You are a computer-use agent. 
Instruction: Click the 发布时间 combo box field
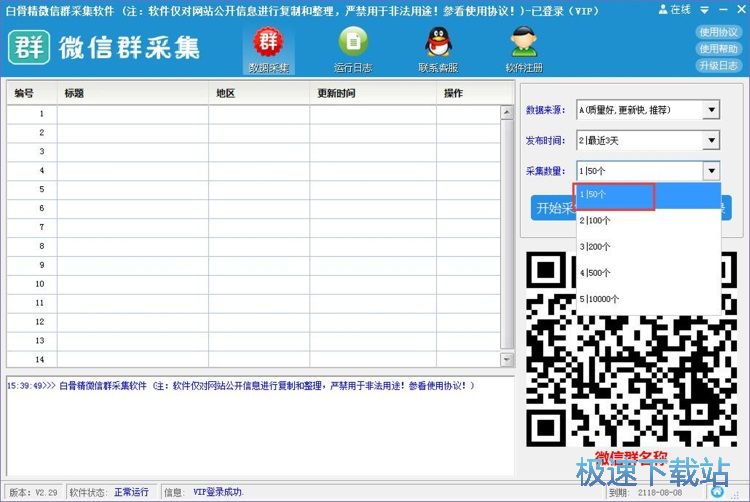click(648, 141)
